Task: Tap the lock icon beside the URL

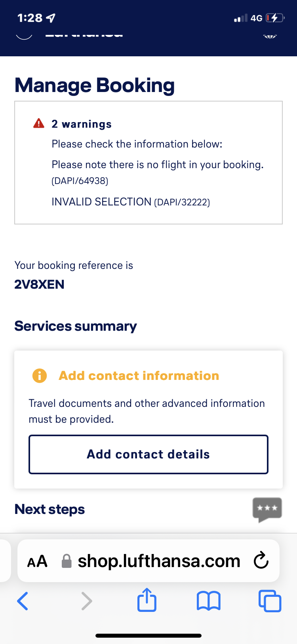Action: [x=67, y=561]
